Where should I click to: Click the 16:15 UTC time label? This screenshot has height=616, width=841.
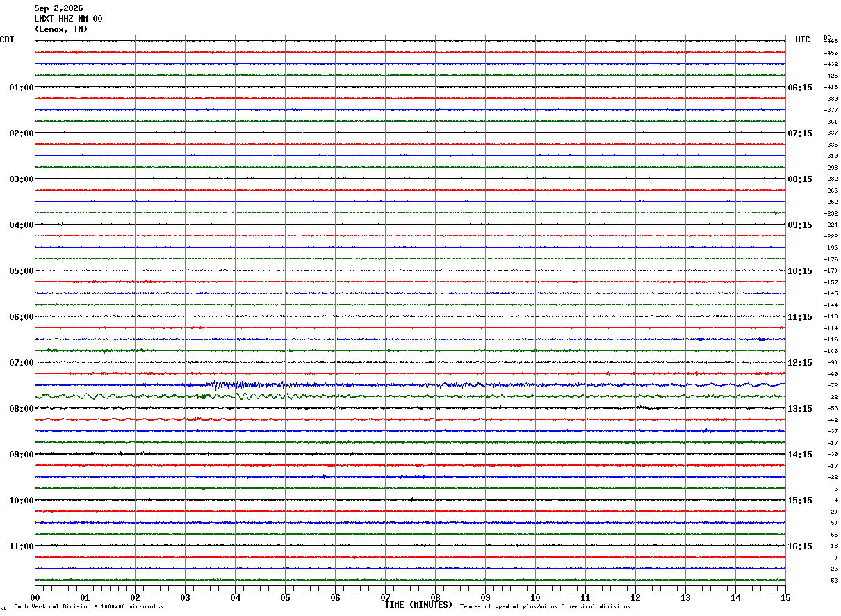coord(800,546)
